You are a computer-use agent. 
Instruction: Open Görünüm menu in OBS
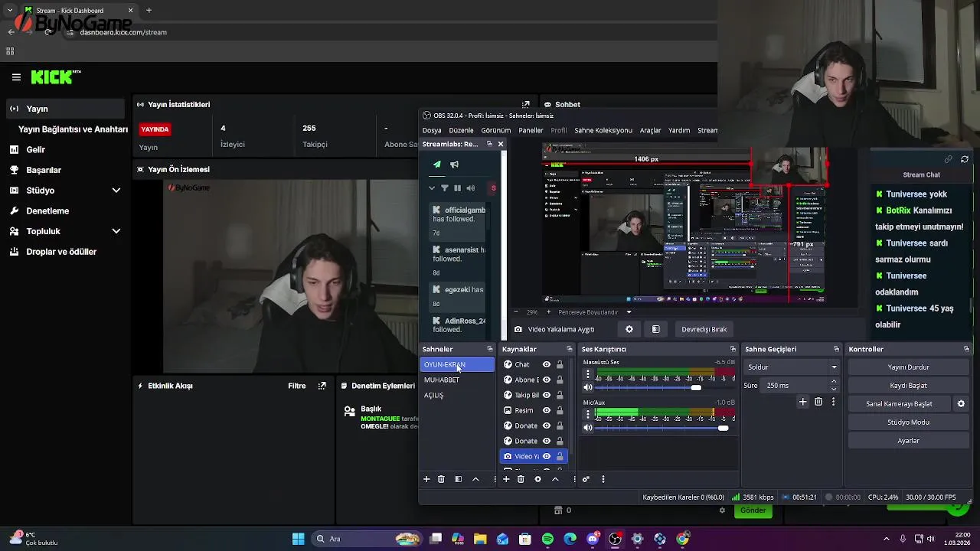(x=496, y=130)
